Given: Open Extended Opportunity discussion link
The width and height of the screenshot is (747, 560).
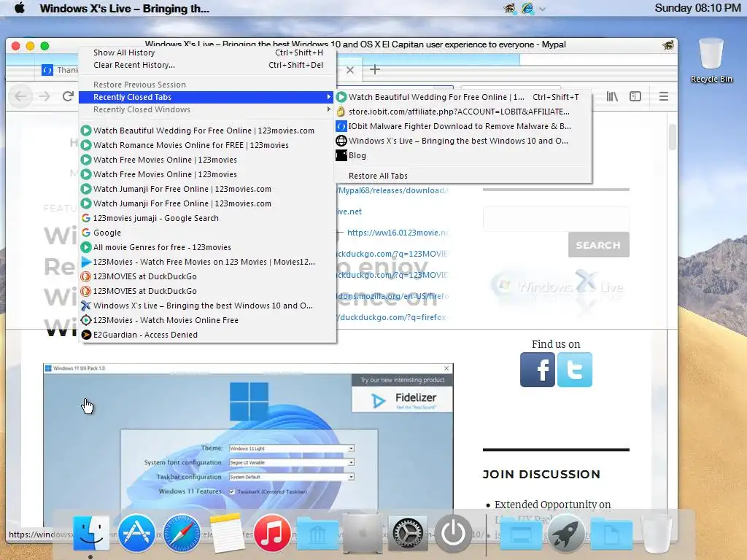Looking at the screenshot, I should click(x=552, y=505).
